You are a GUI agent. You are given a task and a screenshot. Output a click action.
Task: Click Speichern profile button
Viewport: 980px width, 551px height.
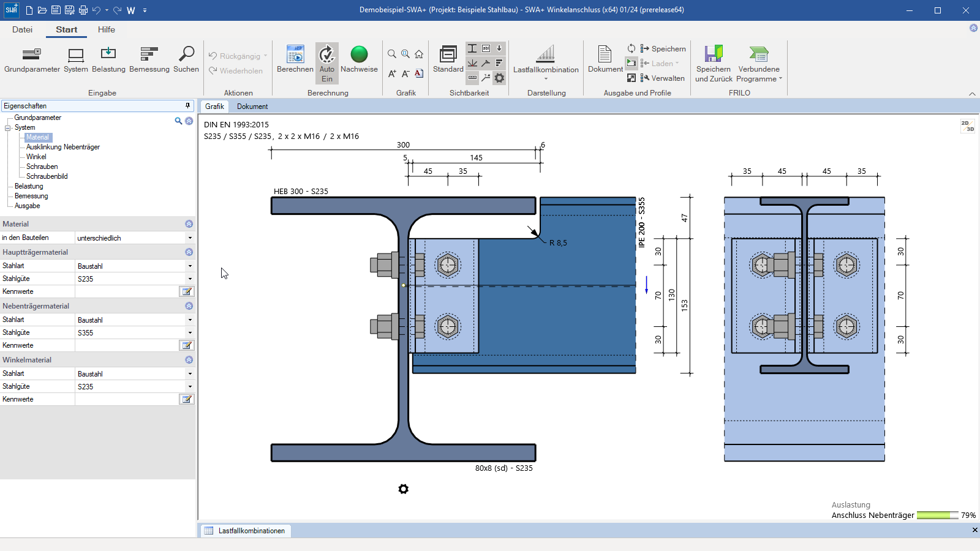pyautogui.click(x=663, y=48)
